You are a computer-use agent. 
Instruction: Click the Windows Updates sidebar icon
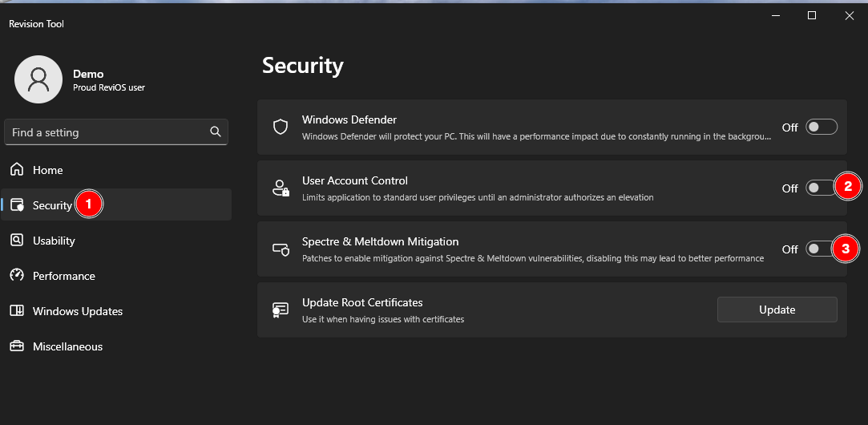[17, 311]
